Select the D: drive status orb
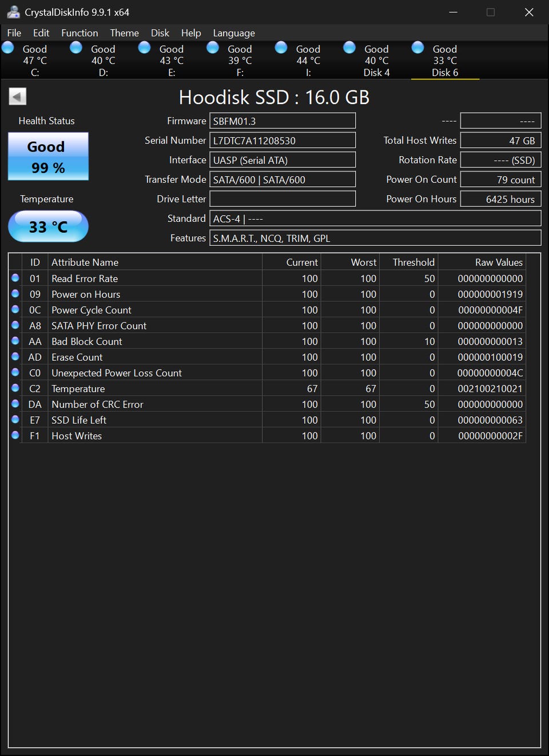 pos(76,47)
